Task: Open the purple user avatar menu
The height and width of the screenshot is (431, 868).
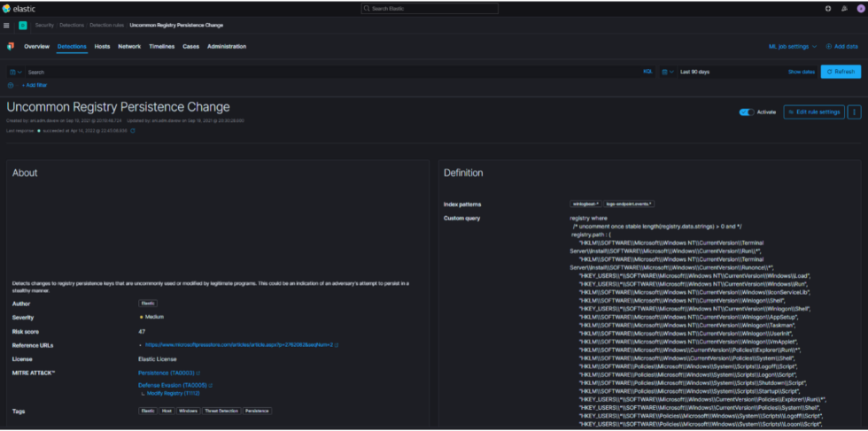Action: click(860, 9)
